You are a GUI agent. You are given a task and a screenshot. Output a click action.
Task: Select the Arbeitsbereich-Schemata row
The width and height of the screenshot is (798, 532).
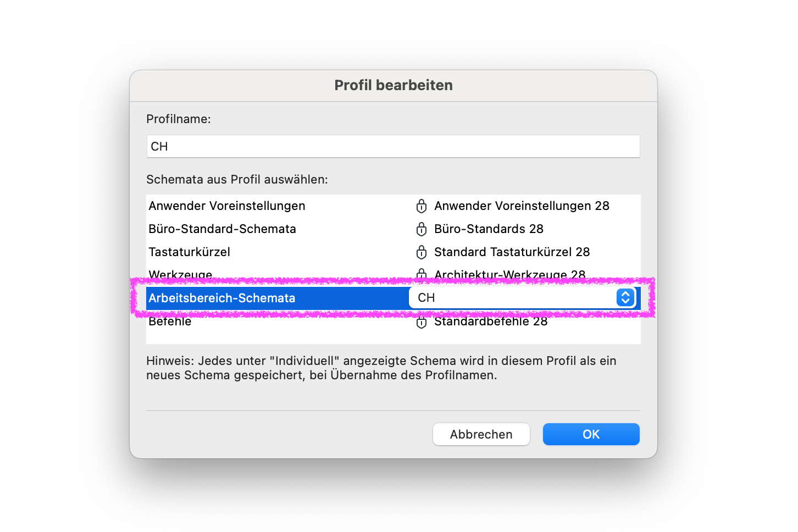(394, 298)
